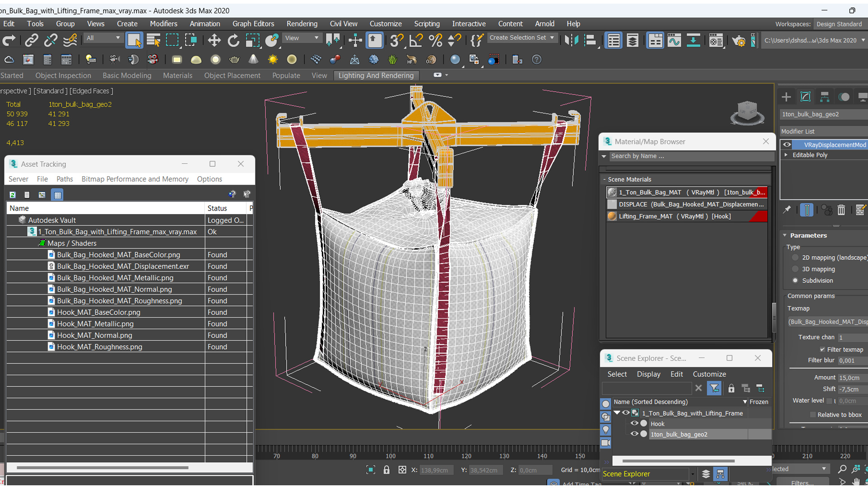Select the Move transform tool
The height and width of the screenshot is (488, 868).
click(214, 41)
